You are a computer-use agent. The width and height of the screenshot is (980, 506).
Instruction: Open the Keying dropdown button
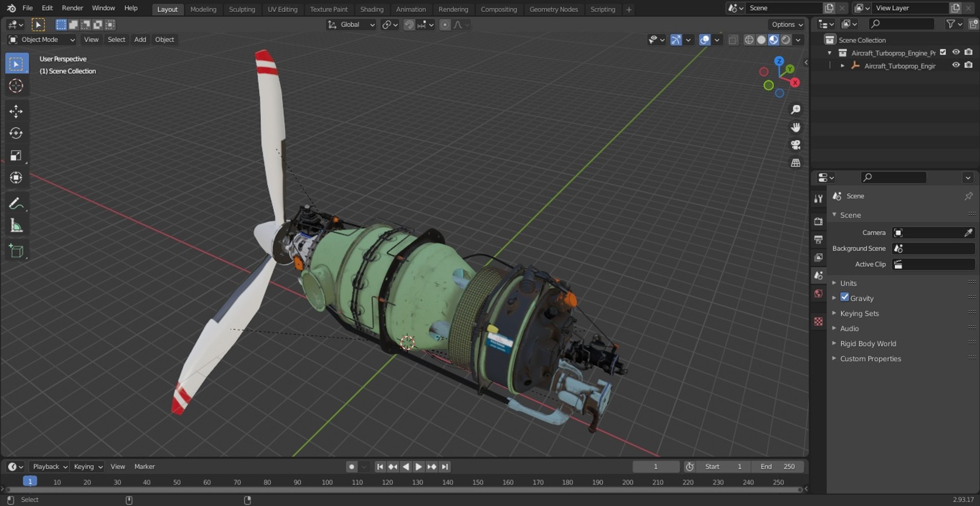pos(88,467)
